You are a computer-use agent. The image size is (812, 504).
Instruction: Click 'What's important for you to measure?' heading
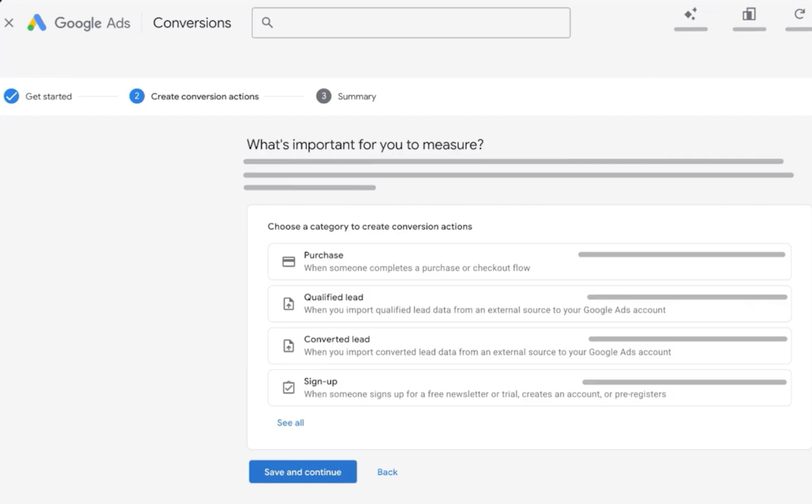click(365, 145)
